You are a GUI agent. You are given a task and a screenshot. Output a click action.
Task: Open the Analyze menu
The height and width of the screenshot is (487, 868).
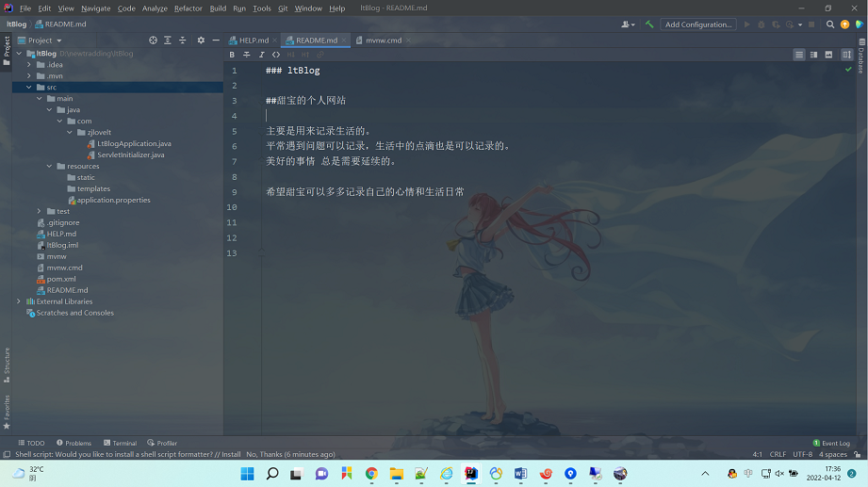pos(155,8)
